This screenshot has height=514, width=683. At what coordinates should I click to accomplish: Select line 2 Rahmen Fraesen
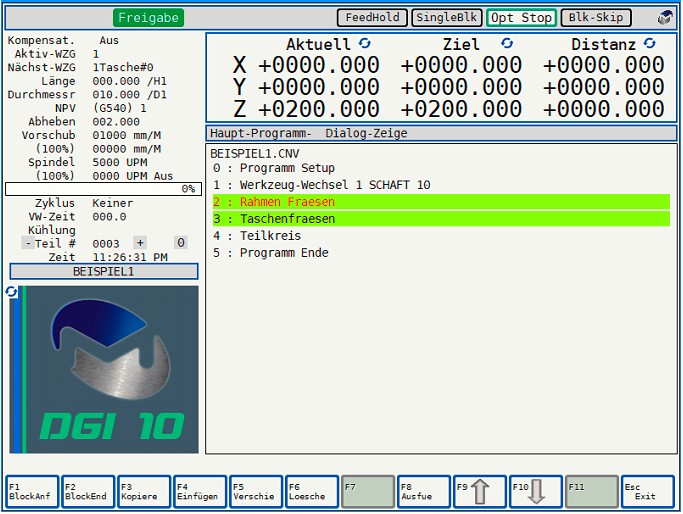tap(441, 202)
